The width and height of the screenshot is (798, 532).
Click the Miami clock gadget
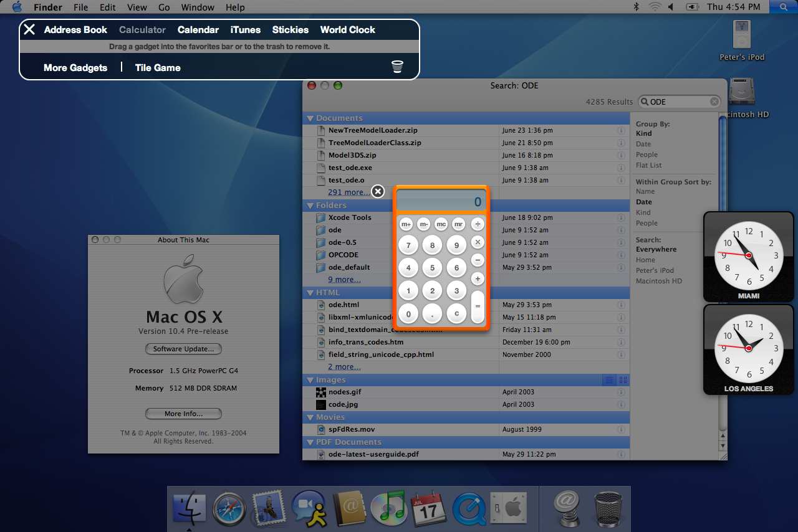coord(748,256)
